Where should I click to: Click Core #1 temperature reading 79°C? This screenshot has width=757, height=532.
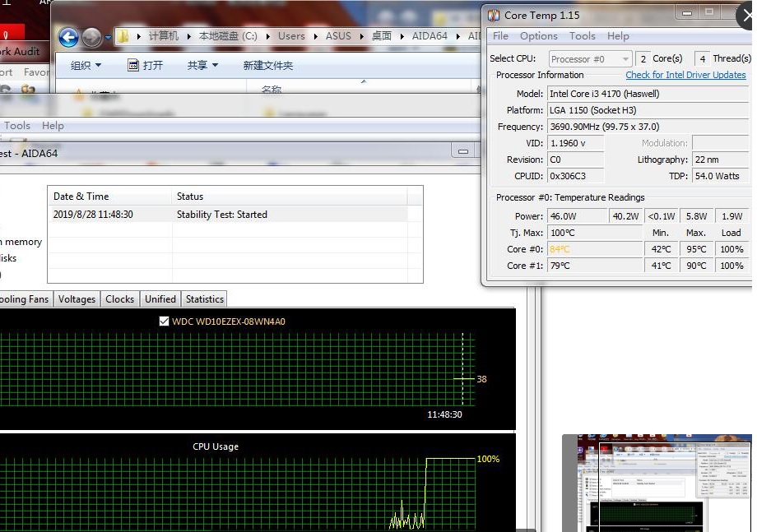[595, 266]
